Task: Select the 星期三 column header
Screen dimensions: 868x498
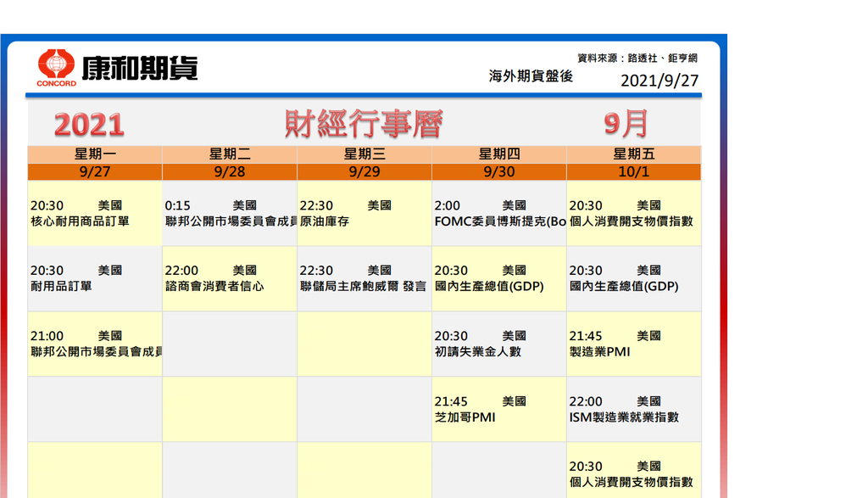Action: pyautogui.click(x=364, y=154)
